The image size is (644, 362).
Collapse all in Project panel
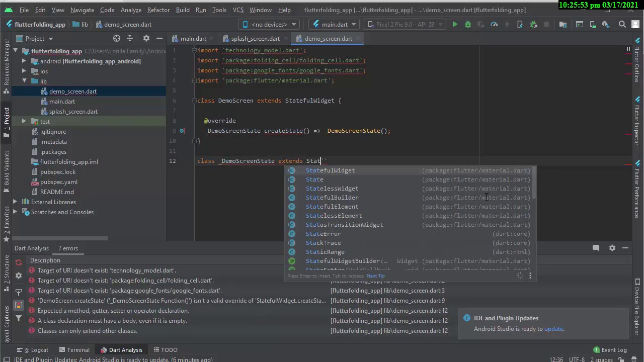[x=130, y=38]
